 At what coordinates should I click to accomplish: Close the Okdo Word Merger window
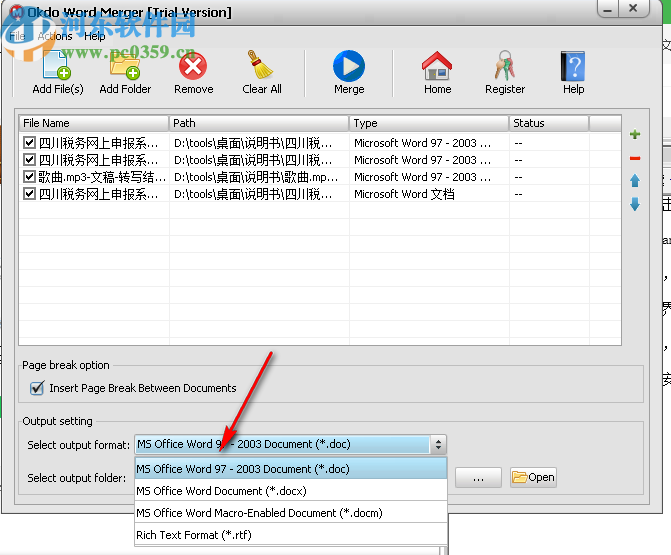pyautogui.click(x=633, y=9)
